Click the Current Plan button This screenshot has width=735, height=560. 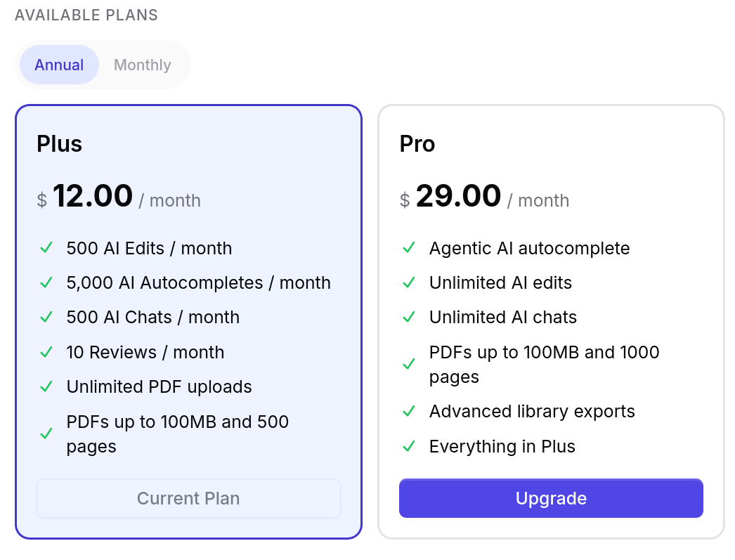click(x=188, y=498)
